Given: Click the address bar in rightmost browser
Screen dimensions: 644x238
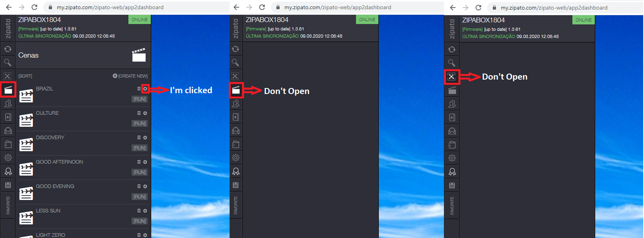Looking at the screenshot, I should point(554,8).
